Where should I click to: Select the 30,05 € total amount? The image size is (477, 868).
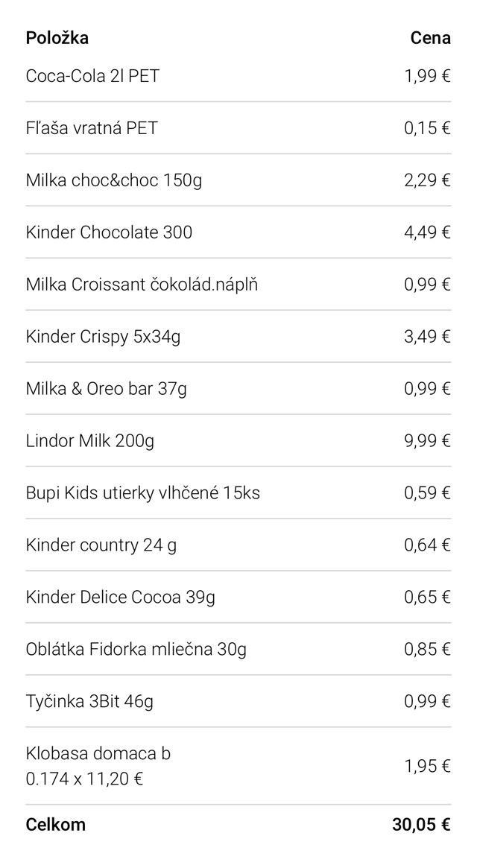click(x=421, y=825)
